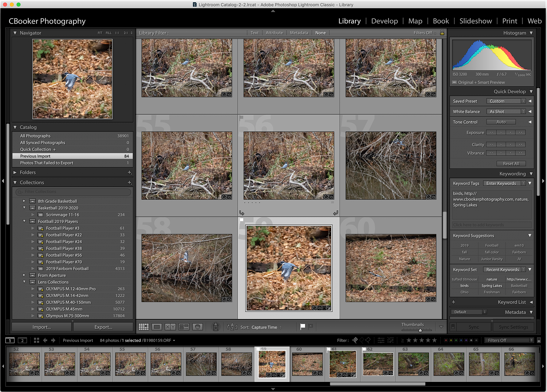Click Auto tone control button
Screen dimensions: 547x392
(x=501, y=122)
